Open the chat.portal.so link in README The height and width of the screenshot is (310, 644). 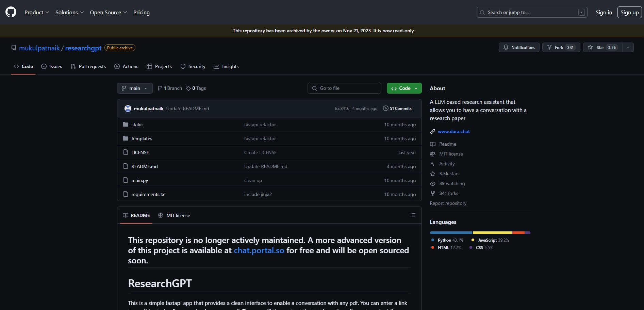point(259,250)
